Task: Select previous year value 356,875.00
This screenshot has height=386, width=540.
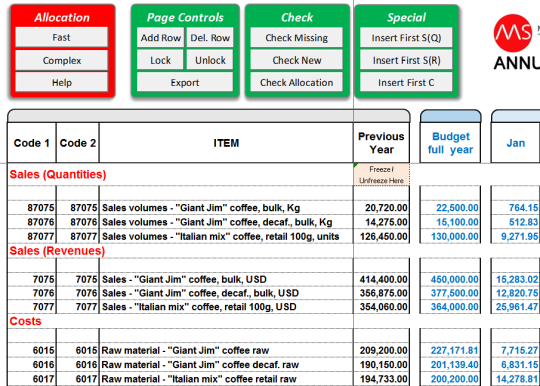Action: tap(381, 293)
